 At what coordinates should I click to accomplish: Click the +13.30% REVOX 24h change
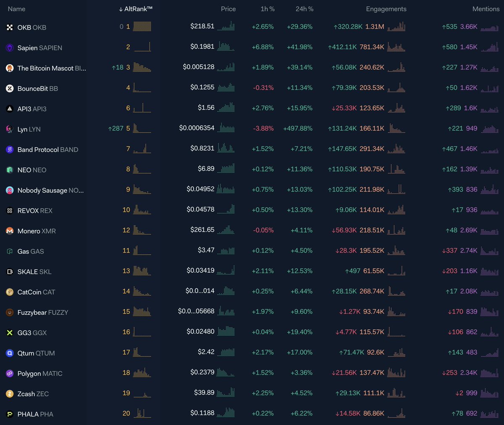(x=299, y=210)
